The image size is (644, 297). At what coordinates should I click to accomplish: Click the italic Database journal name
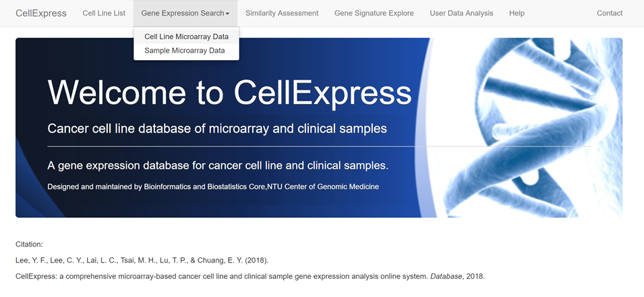pos(446,277)
